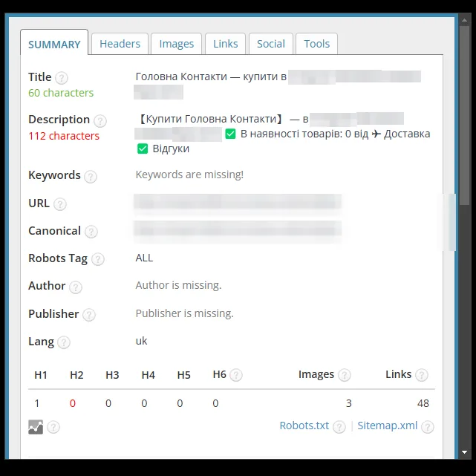Open the Tools tab
476x476 pixels.
point(316,44)
